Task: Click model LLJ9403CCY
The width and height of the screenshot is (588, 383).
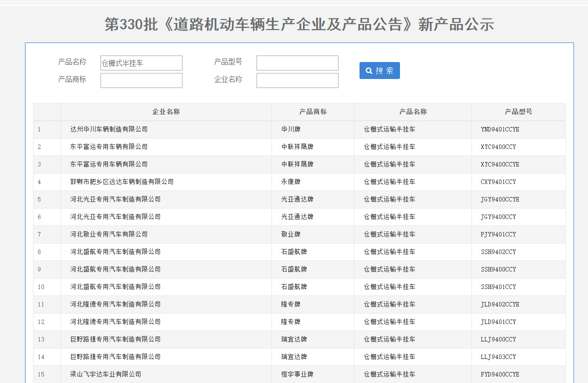Action: pos(498,357)
